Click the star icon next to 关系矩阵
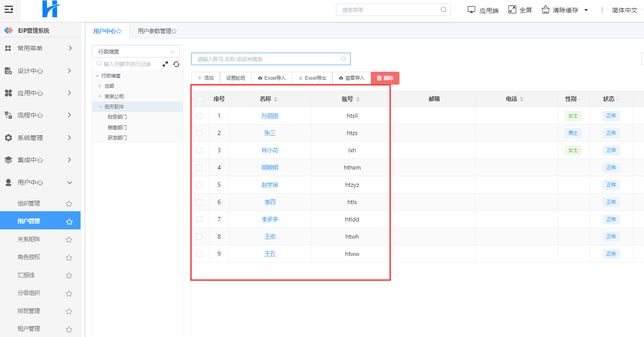Viewport: 644px width, 337px height. [69, 240]
